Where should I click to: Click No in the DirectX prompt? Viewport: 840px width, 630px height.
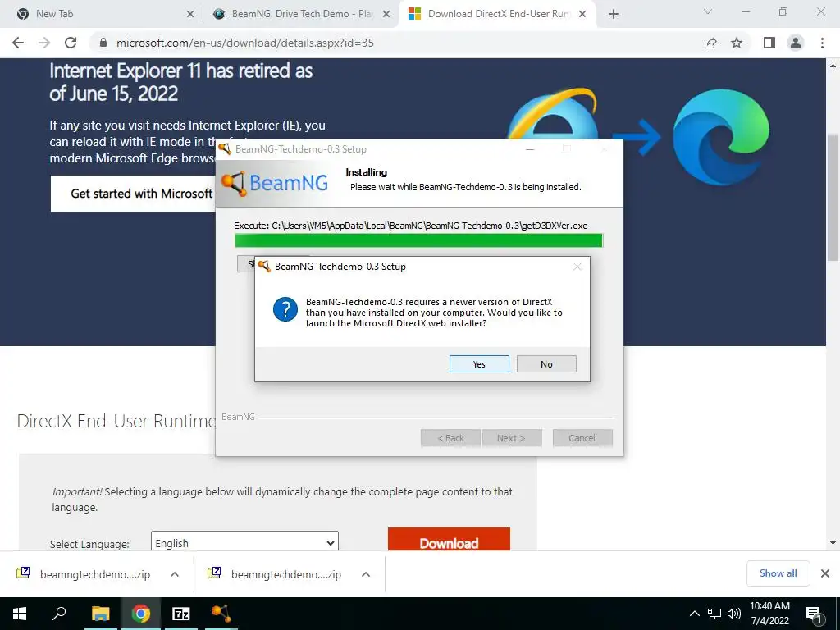[x=546, y=363]
